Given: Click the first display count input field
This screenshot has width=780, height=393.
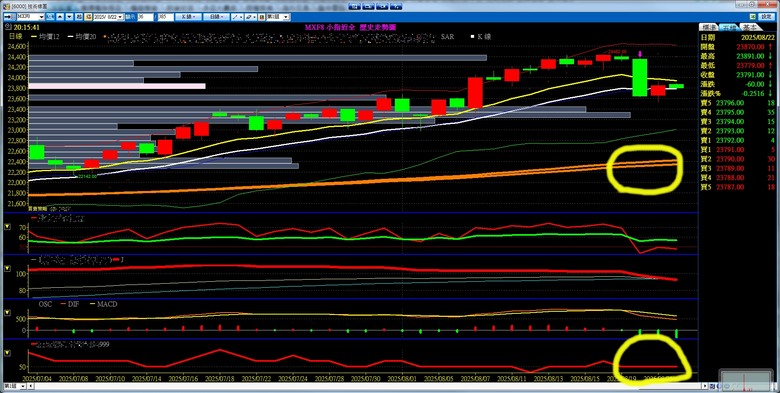Looking at the screenshot, I should pos(145,17).
